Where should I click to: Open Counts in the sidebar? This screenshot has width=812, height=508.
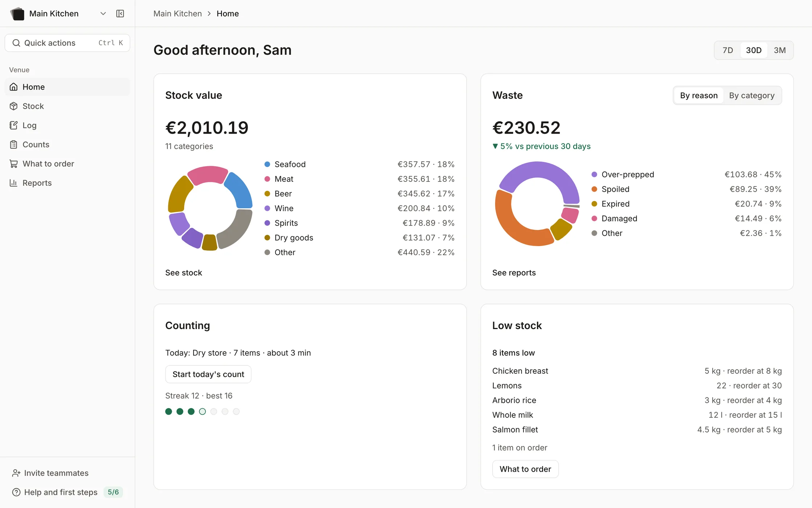click(x=67, y=144)
